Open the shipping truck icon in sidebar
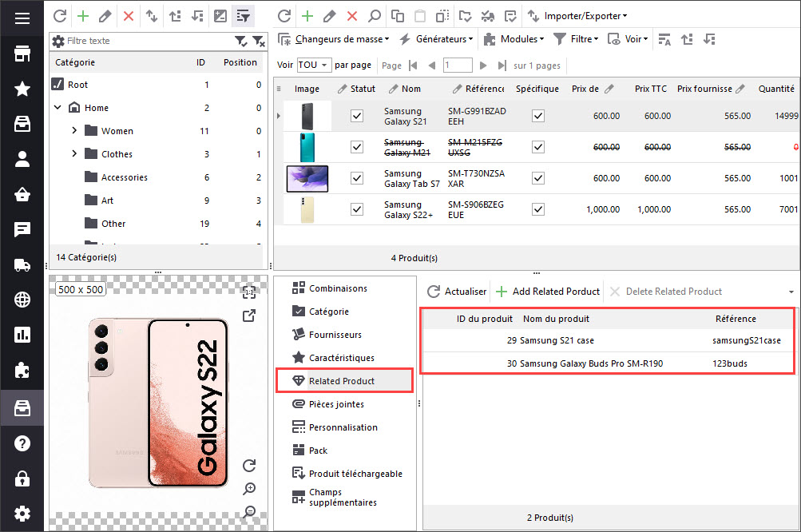The image size is (801, 532). (x=22, y=264)
